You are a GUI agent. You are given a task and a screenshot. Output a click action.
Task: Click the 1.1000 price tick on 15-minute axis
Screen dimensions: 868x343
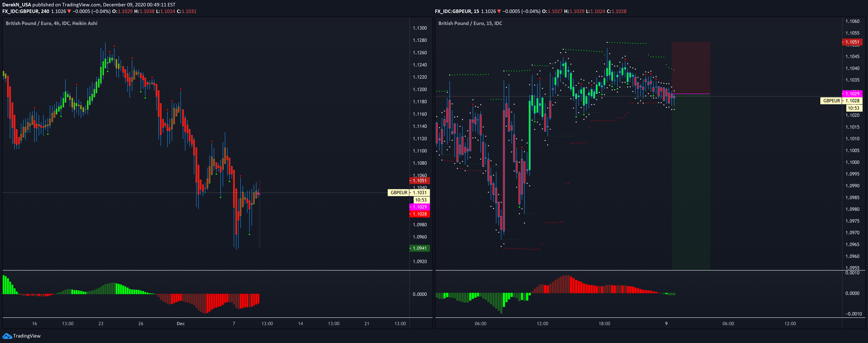pos(853,162)
